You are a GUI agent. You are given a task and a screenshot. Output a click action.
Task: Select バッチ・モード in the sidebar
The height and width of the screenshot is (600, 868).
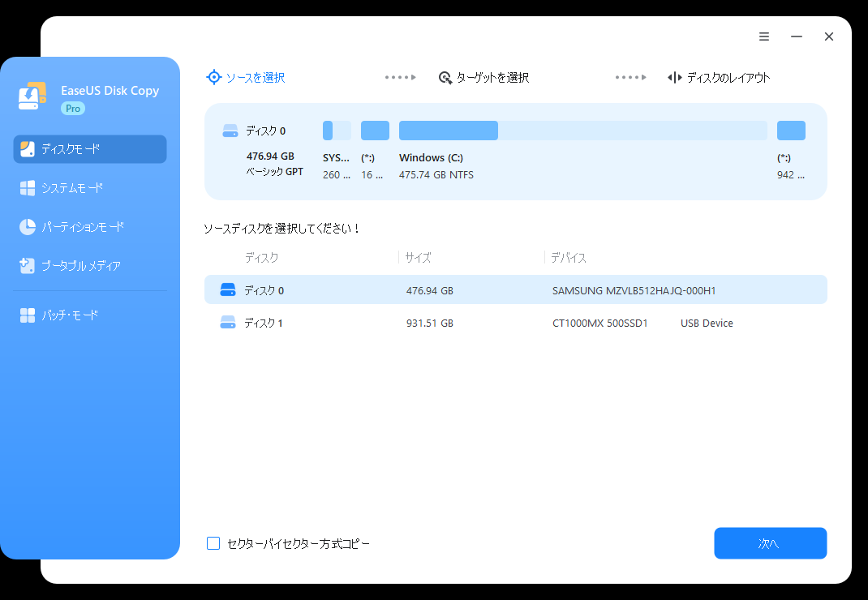click(x=90, y=315)
